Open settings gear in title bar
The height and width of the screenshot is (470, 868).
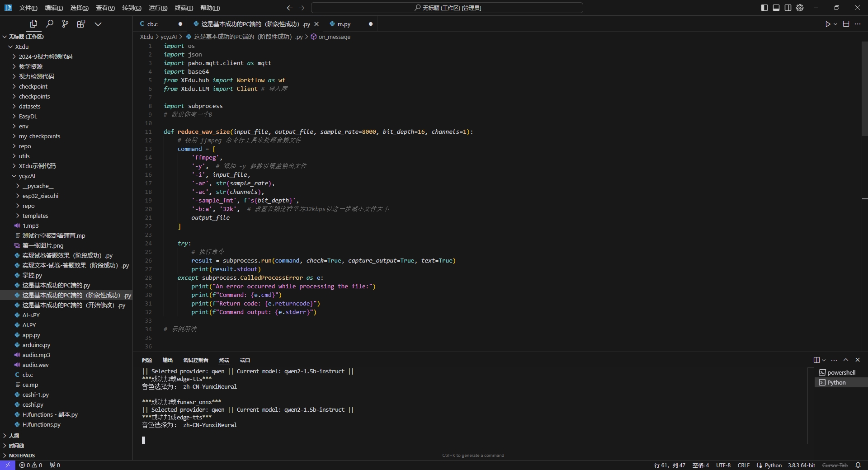(800, 8)
